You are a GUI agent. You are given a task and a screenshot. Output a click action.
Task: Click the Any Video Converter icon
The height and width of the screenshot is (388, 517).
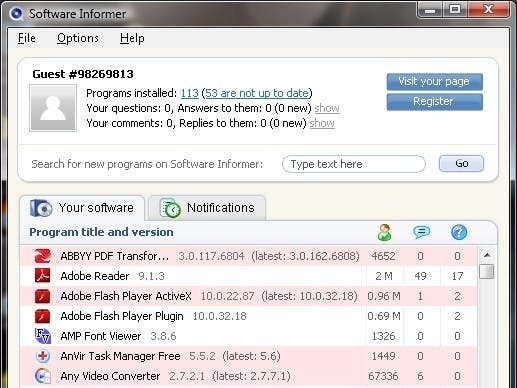43,376
